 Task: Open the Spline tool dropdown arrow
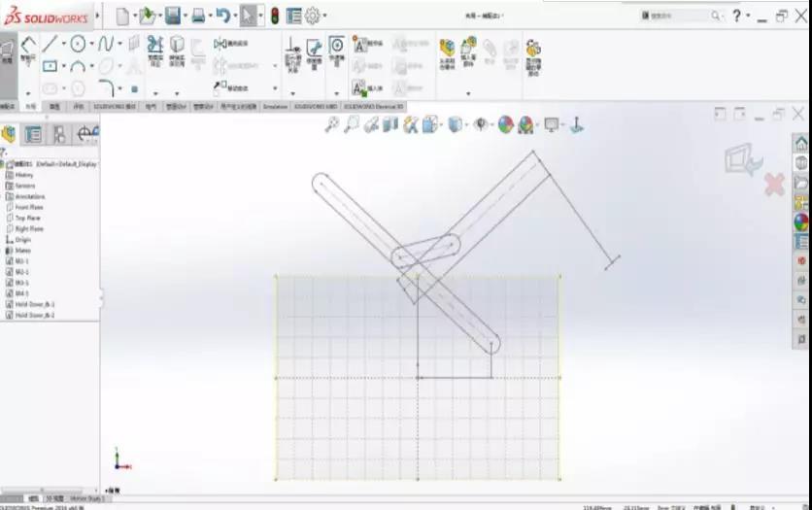(119, 44)
